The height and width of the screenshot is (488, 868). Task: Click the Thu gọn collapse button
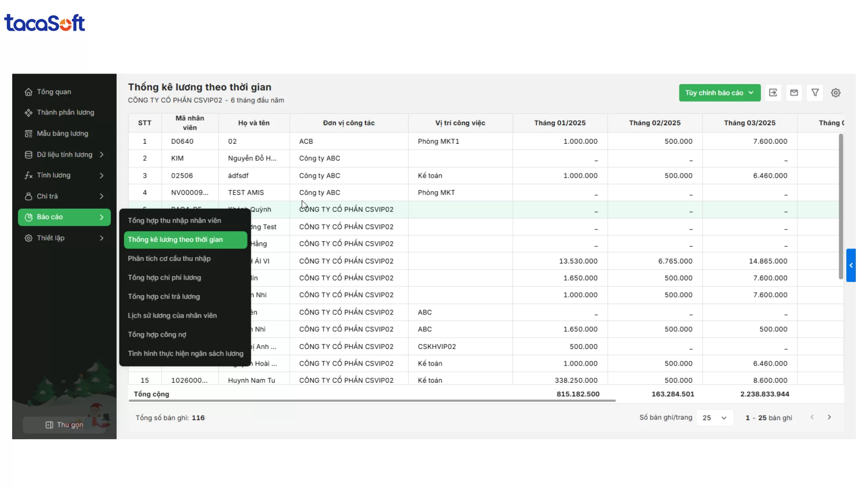pyautogui.click(x=64, y=425)
